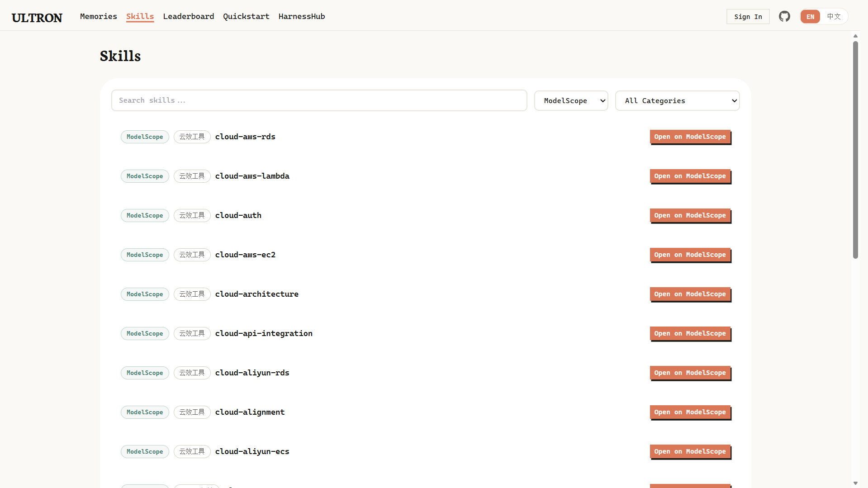Click the scrollbar down arrow
This screenshot has height=488, width=868.
click(x=855, y=483)
